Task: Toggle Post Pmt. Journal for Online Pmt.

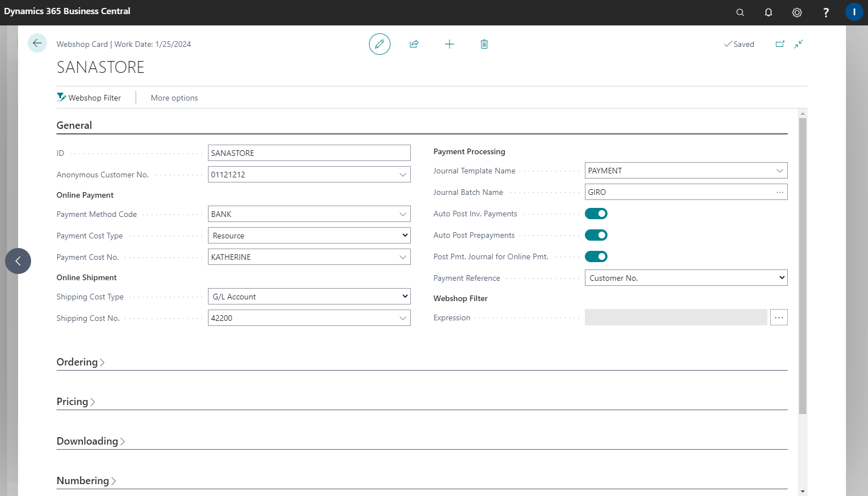Action: tap(596, 256)
